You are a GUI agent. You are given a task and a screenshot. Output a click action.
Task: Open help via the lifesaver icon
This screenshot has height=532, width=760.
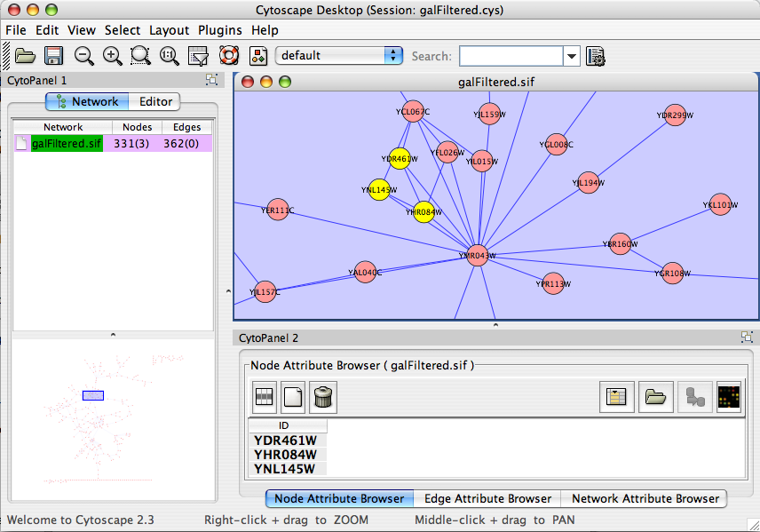pyautogui.click(x=229, y=56)
